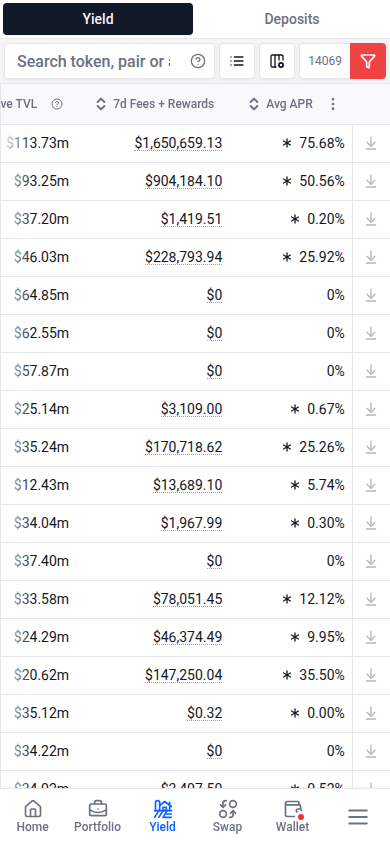Go to Home in bottom navigation
Screen dimensions: 390x844
tap(32, 817)
